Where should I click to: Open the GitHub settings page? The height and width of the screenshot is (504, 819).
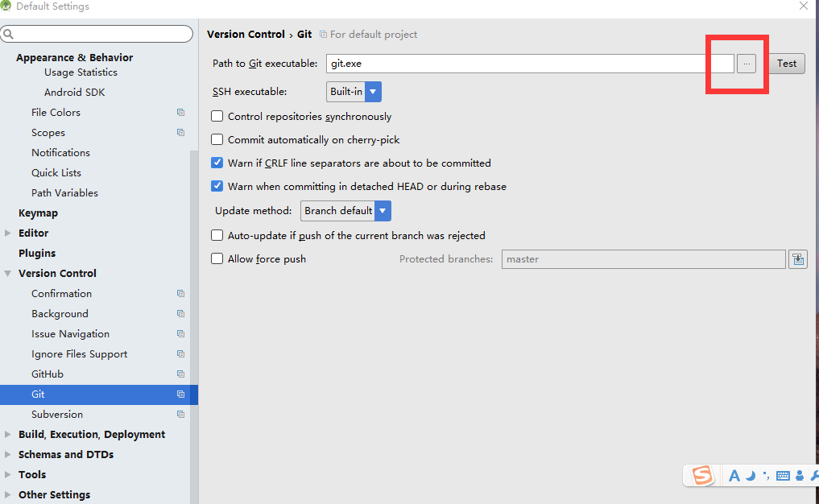(x=48, y=374)
